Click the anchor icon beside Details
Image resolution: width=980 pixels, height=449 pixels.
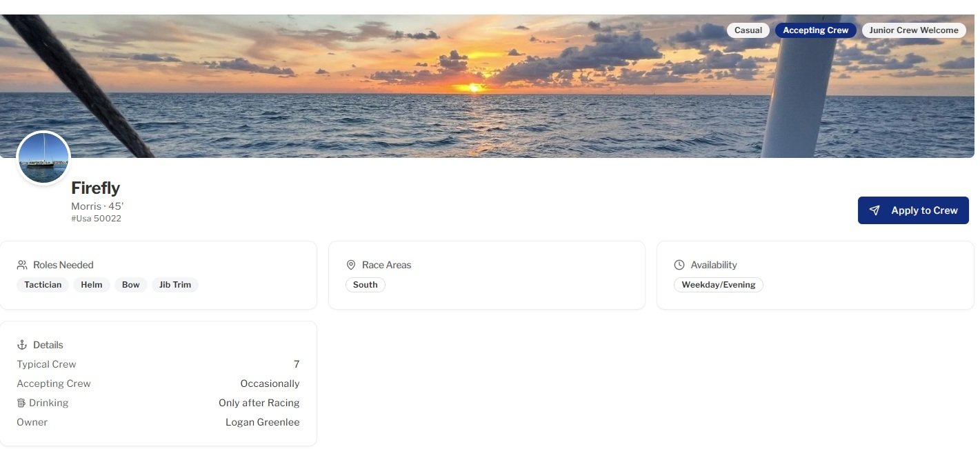coord(22,345)
